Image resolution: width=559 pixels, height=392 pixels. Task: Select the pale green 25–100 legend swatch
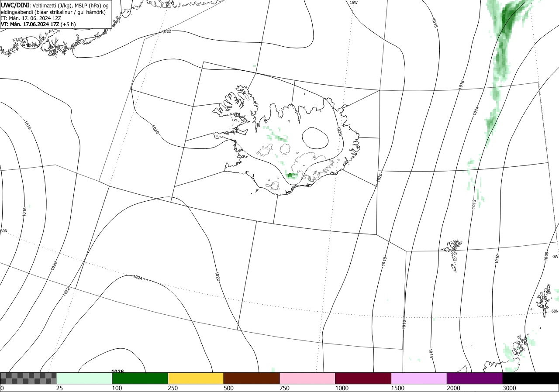[84, 378]
